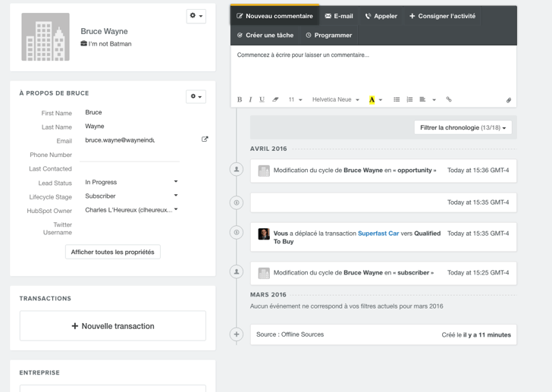Image resolution: width=552 pixels, height=392 pixels.
Task: Insert a numbered list
Action: tap(409, 99)
